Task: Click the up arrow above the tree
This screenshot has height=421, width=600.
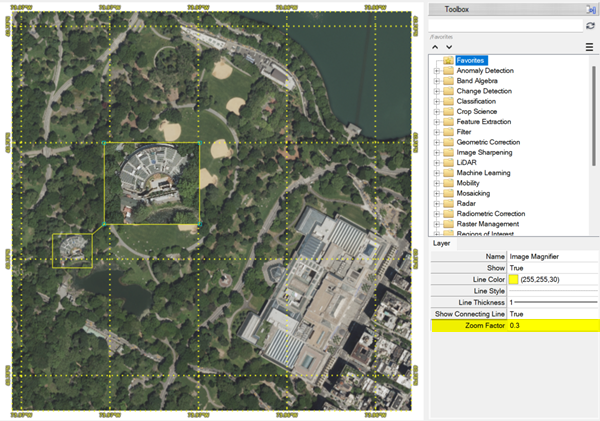Action: click(x=436, y=47)
